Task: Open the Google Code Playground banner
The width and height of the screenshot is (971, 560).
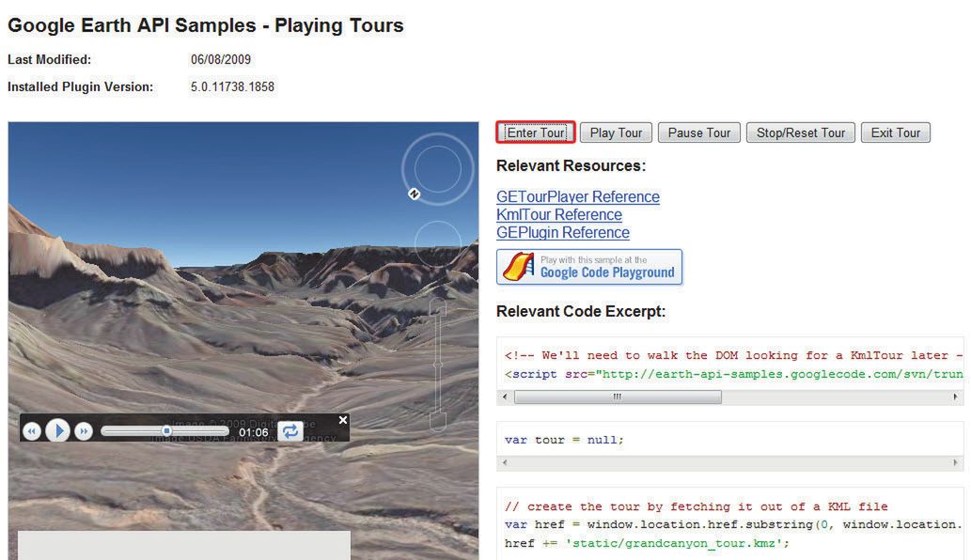Action: pyautogui.click(x=589, y=267)
